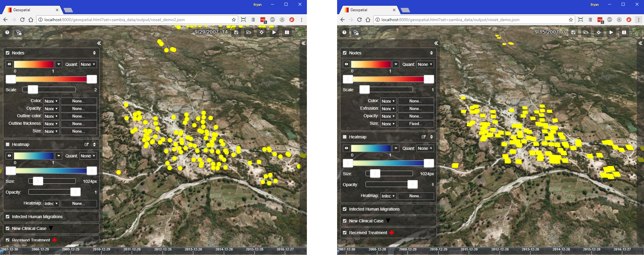Flip the Heatmap color ramp in right window
The width and height of the screenshot is (644, 255).
tap(346, 148)
